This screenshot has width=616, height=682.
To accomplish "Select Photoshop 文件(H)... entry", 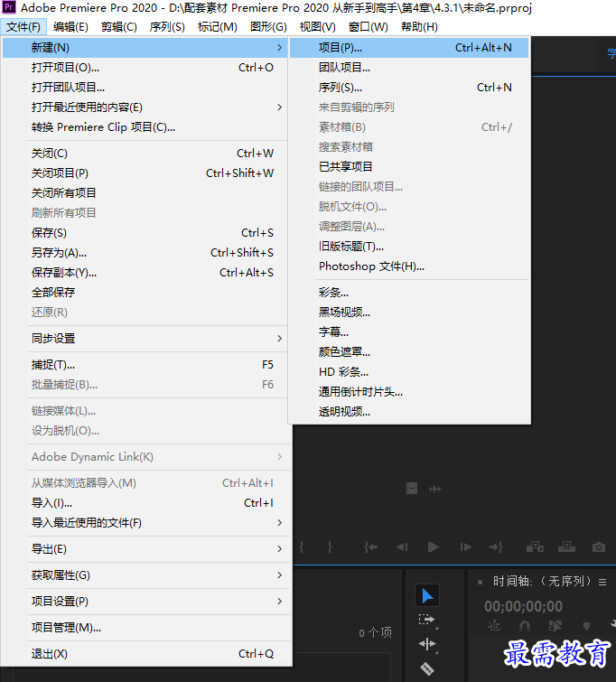I will tap(409, 266).
